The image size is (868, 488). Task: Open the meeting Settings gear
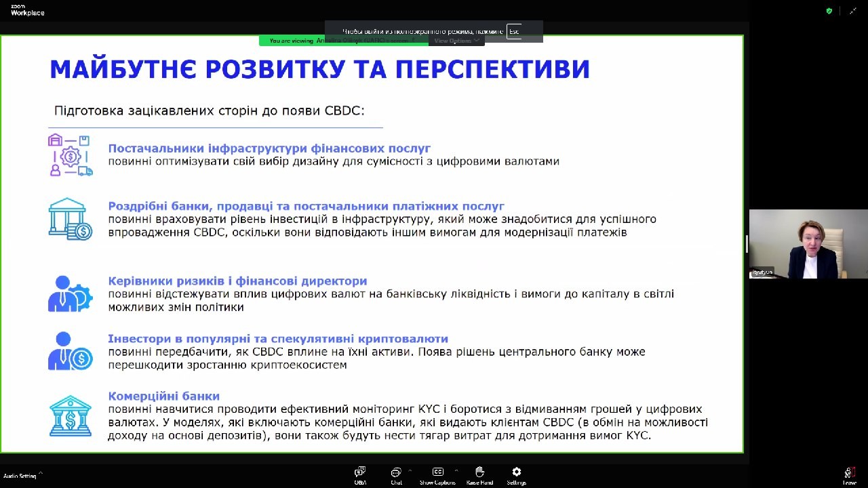tap(516, 476)
